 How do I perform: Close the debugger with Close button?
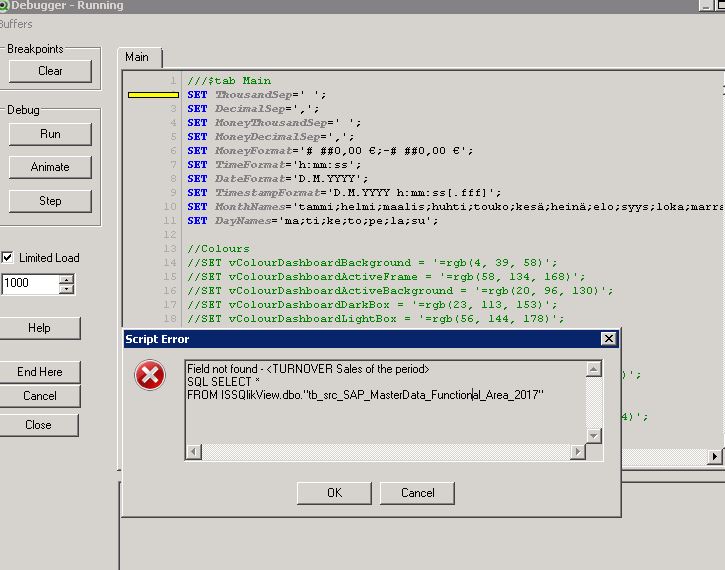click(x=38, y=425)
